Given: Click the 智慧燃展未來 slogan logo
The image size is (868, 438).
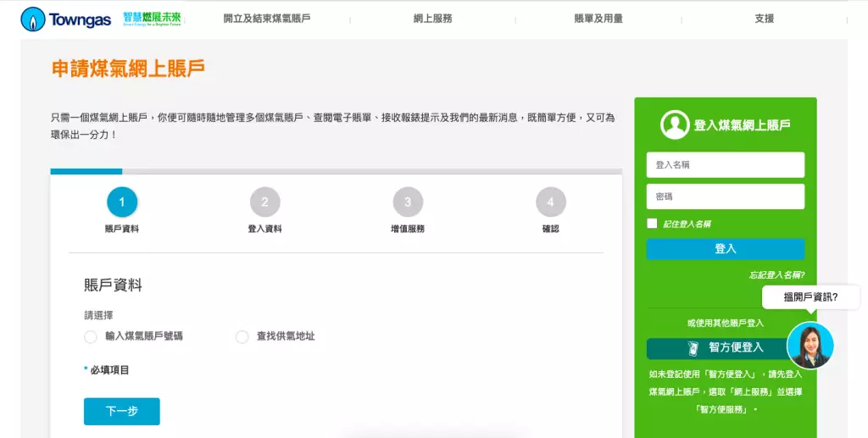Looking at the screenshot, I should (x=152, y=18).
